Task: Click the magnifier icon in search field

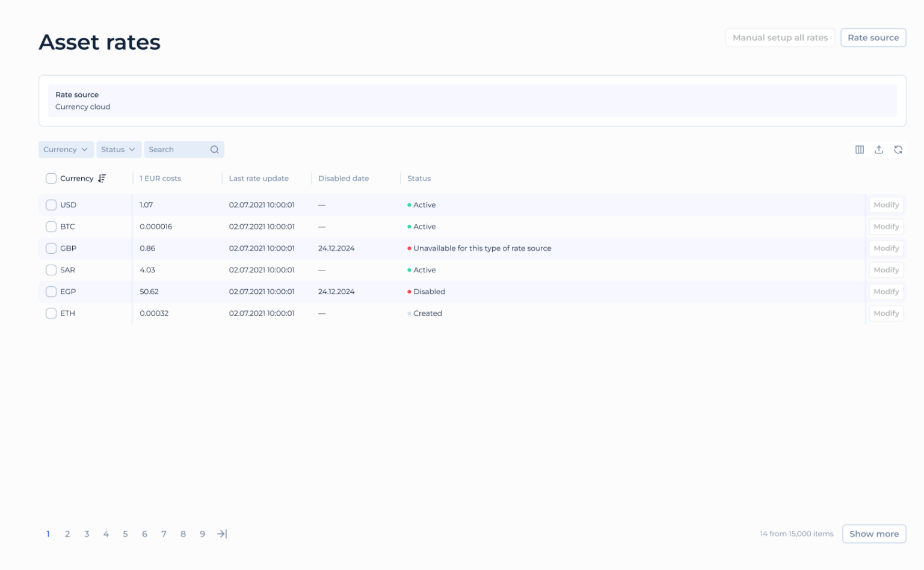Action: (x=214, y=149)
